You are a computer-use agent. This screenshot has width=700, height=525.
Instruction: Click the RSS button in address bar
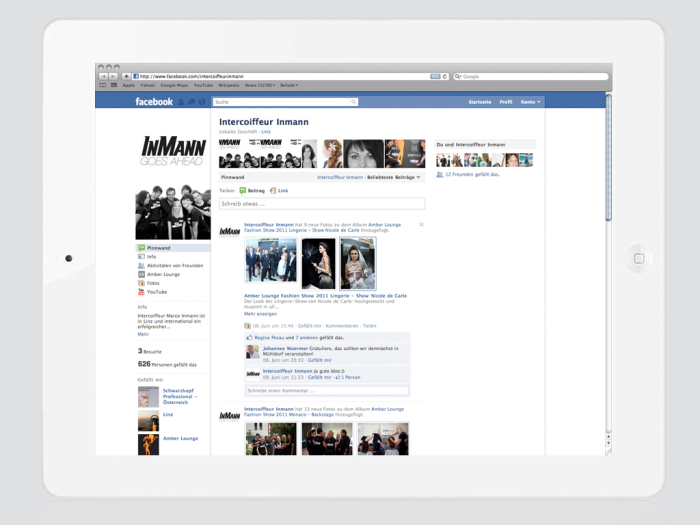tap(435, 76)
